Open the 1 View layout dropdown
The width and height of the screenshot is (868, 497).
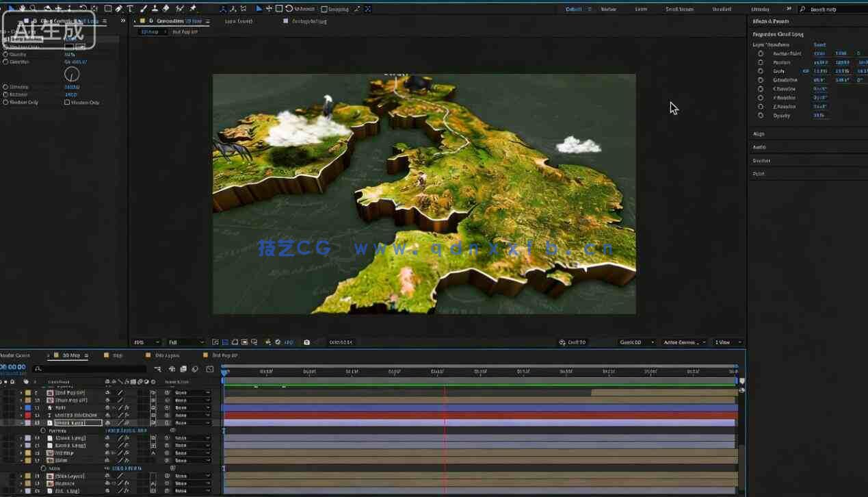coord(727,342)
